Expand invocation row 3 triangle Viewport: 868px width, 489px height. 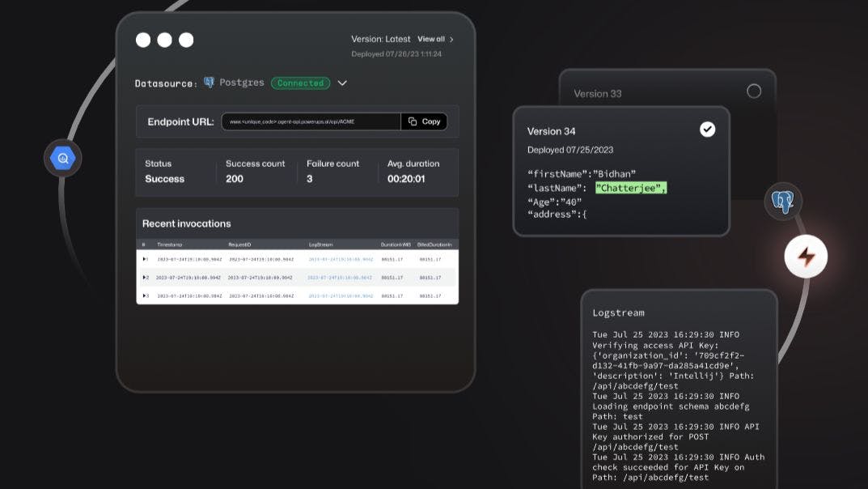coord(145,296)
